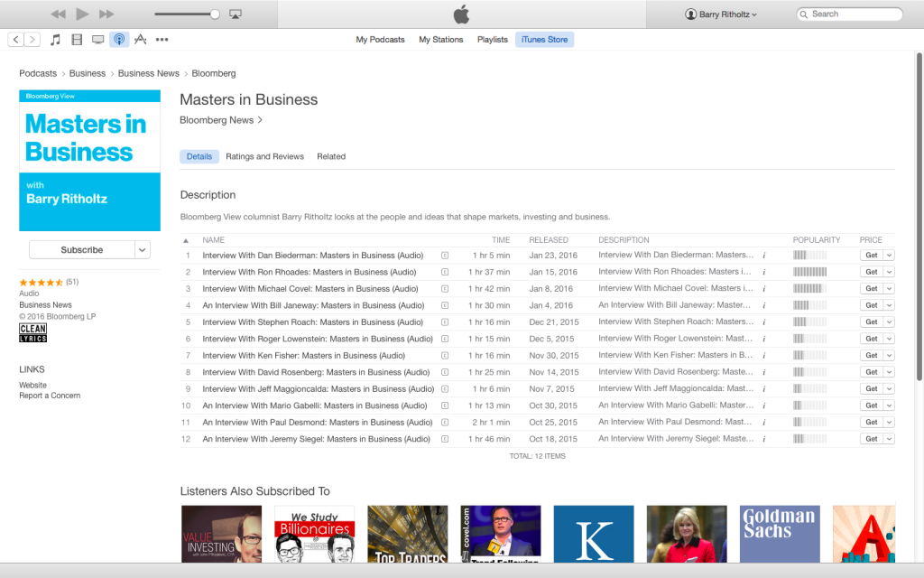Switch to the TV Shows icon
Viewport: 924px width, 578px height.
point(97,40)
